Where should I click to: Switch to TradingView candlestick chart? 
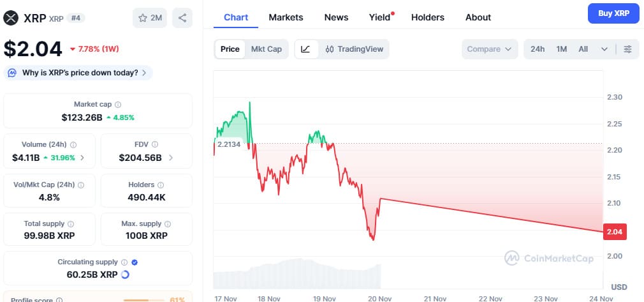point(353,49)
